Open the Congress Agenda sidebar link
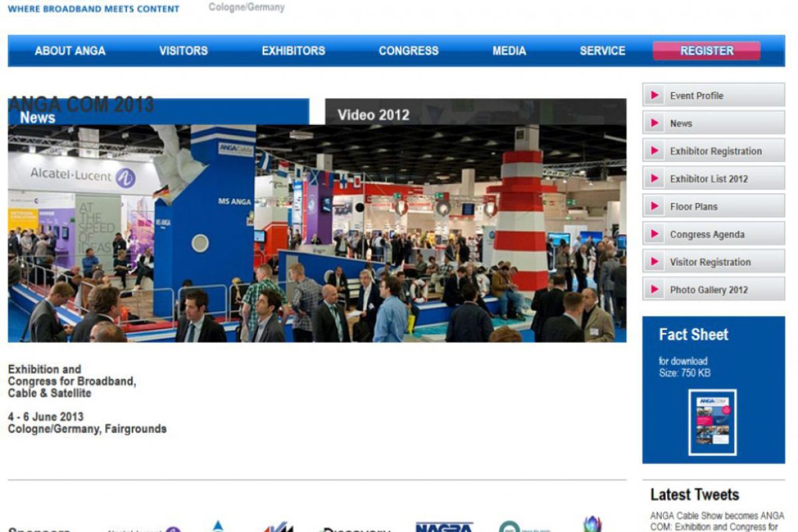This screenshot has width=798, height=532. [707, 235]
